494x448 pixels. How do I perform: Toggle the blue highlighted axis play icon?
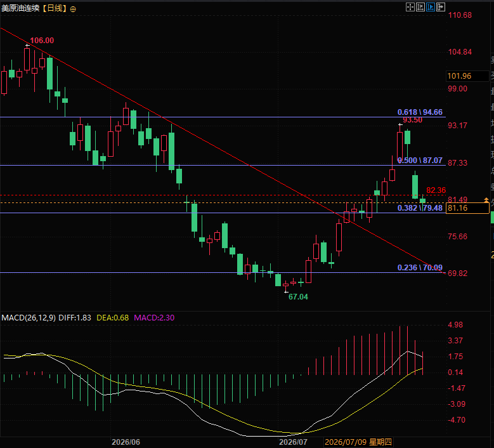point(431,7)
